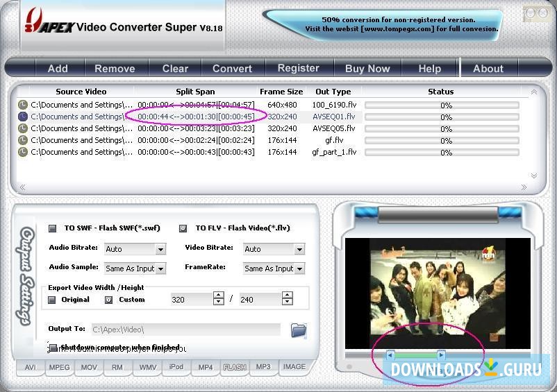The image size is (557, 392).
Task: Switch to the MP3 format tab
Action: [263, 367]
